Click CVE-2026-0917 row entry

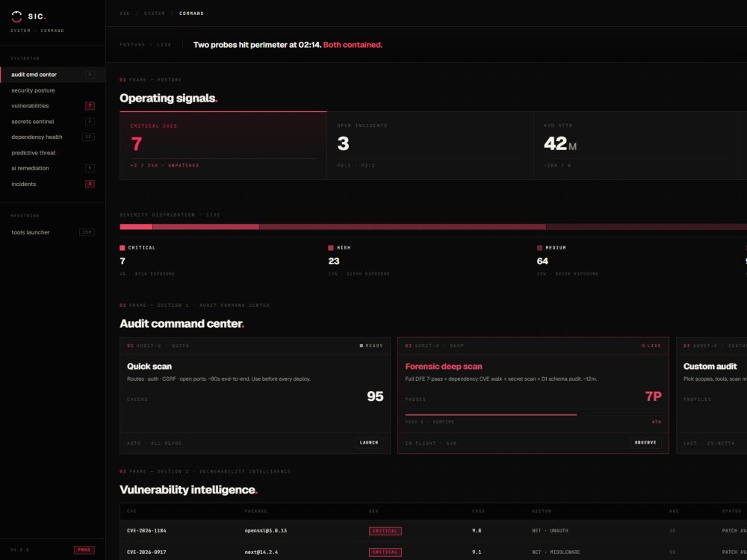point(146,553)
